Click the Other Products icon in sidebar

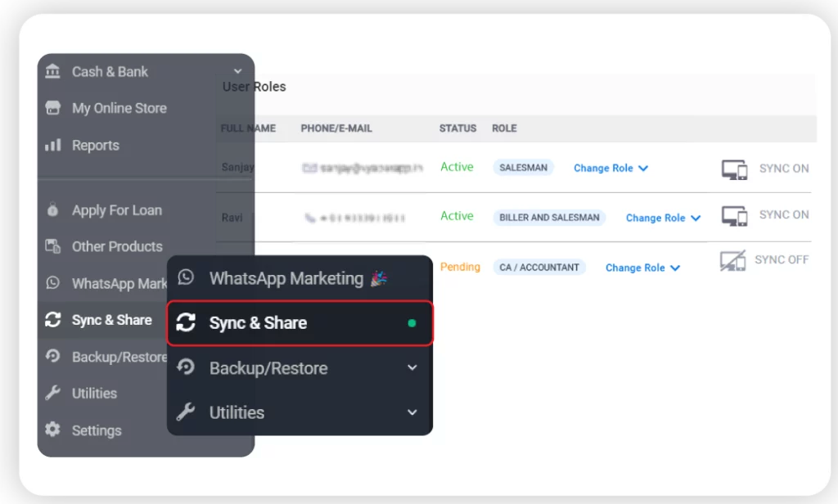pos(53,246)
